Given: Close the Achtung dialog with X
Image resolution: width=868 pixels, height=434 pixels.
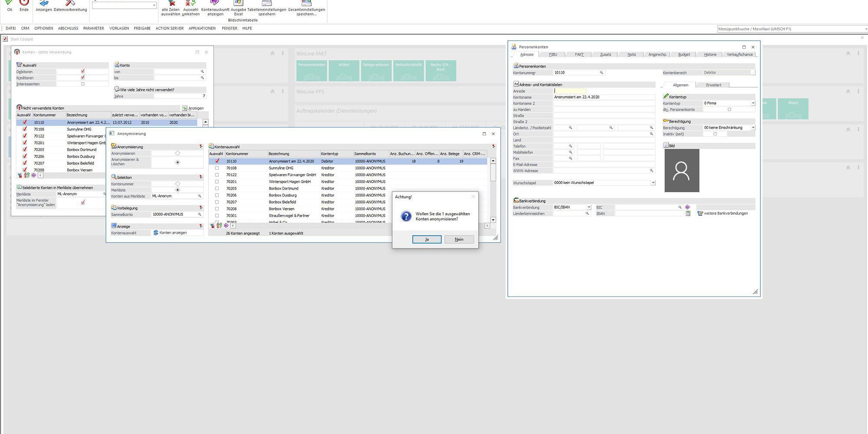Looking at the screenshot, I should pyautogui.click(x=473, y=197).
